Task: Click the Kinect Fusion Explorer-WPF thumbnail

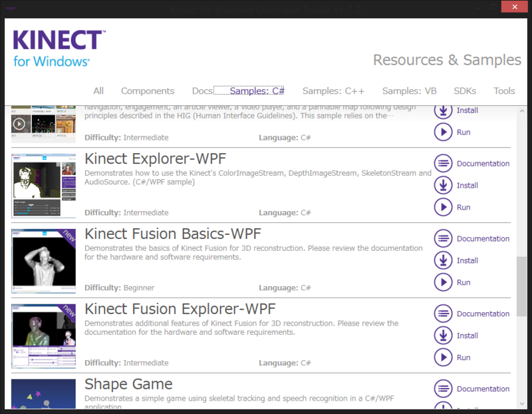Action: coord(43,336)
